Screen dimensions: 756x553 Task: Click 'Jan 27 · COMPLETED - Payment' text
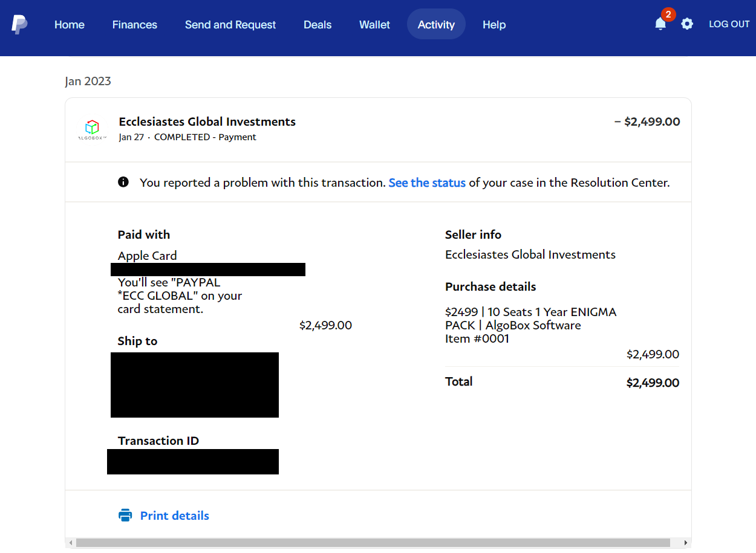click(x=187, y=137)
